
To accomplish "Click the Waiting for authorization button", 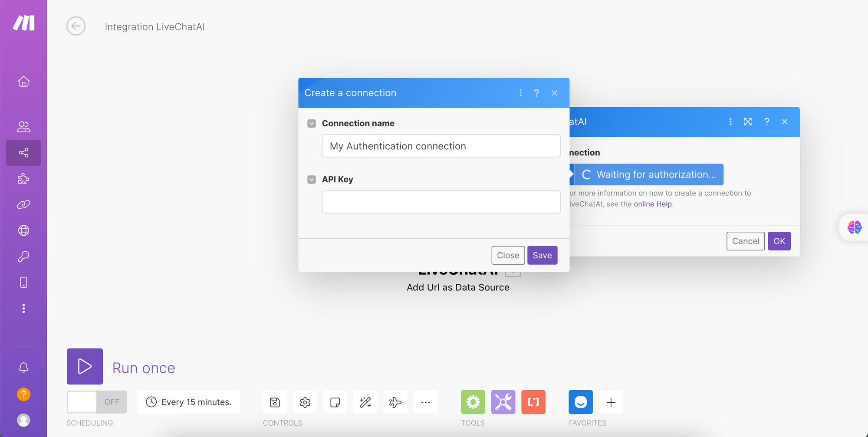I will click(648, 174).
